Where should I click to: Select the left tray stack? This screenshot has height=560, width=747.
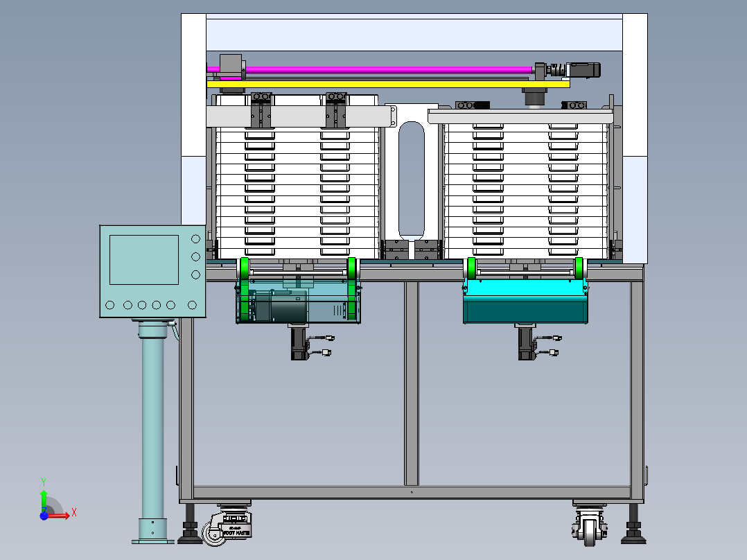297,193
